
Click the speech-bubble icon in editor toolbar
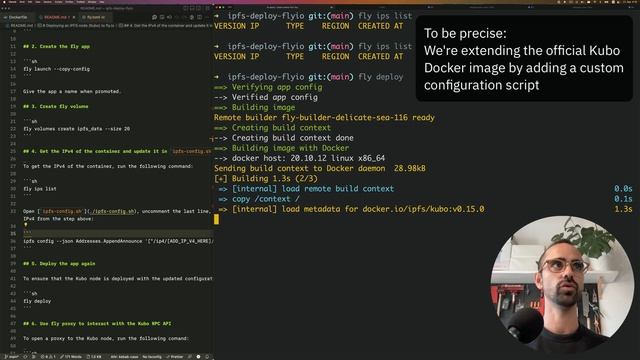point(154,17)
